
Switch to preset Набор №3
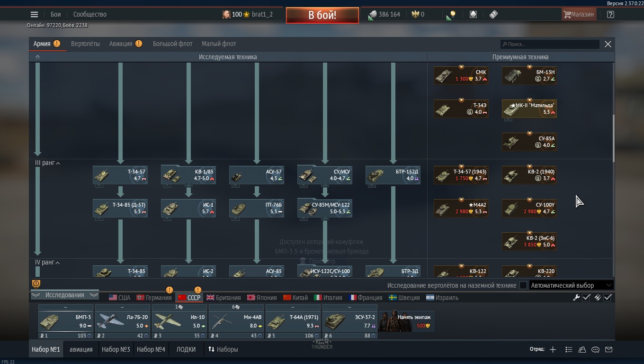click(x=116, y=349)
